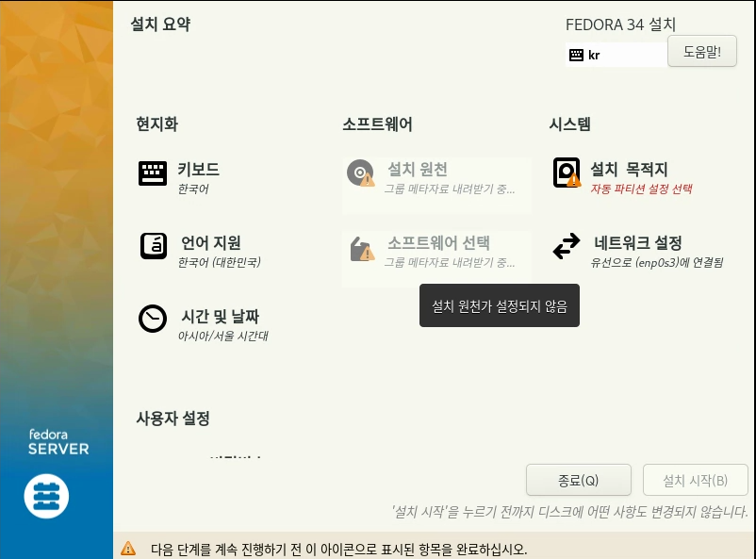The image size is (756, 559).
Task: Select the 자동 파티션 설정 선택 red status text
Action: point(641,189)
